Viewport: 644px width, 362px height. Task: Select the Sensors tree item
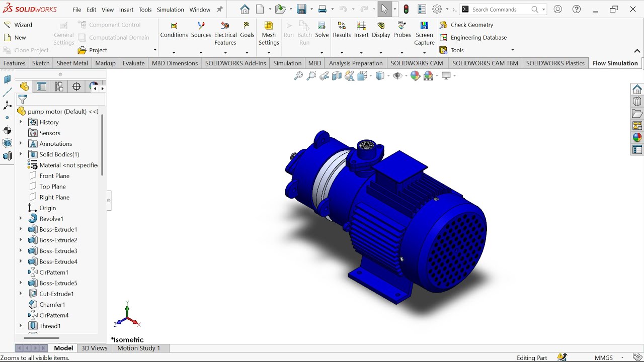click(x=50, y=133)
